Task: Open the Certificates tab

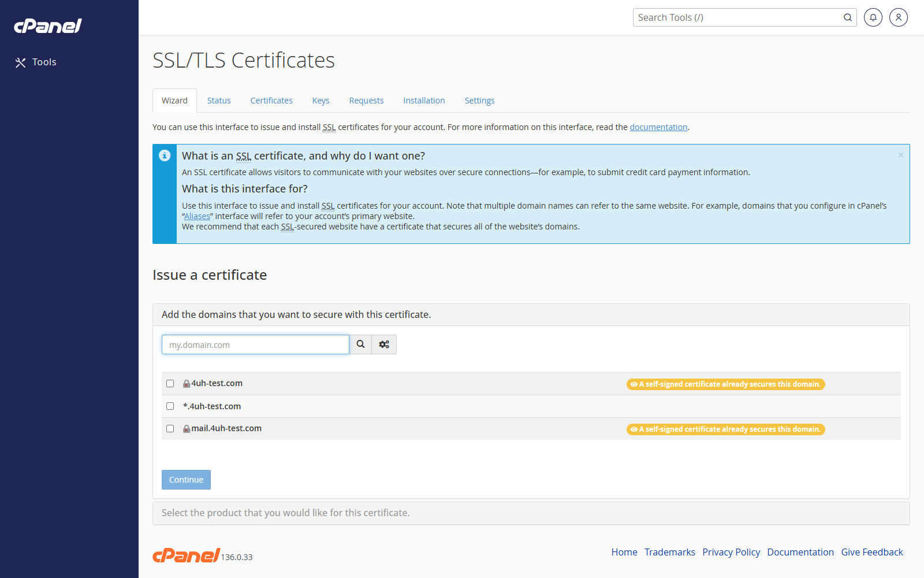Action: (271, 101)
